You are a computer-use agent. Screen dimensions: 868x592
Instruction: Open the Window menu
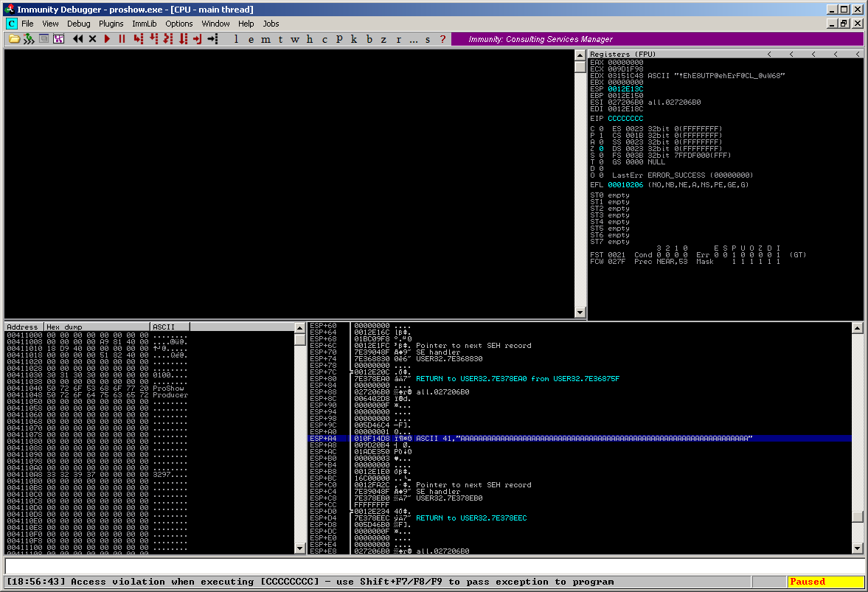pyautogui.click(x=215, y=24)
